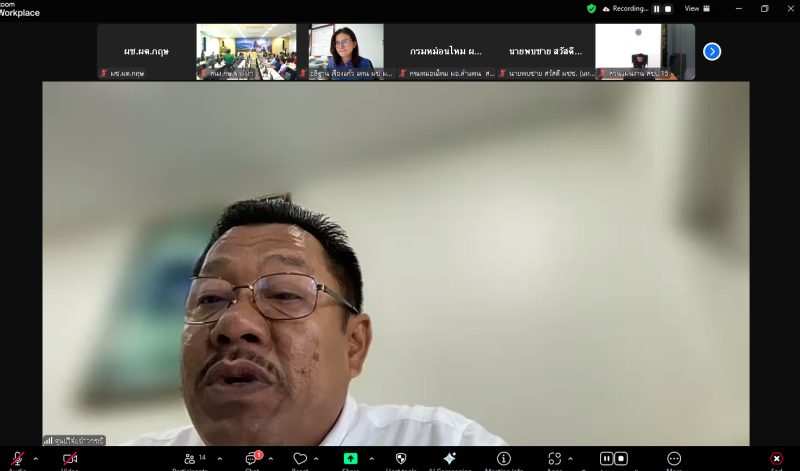Open Host tools shield icon
800x471 pixels.
(401, 459)
